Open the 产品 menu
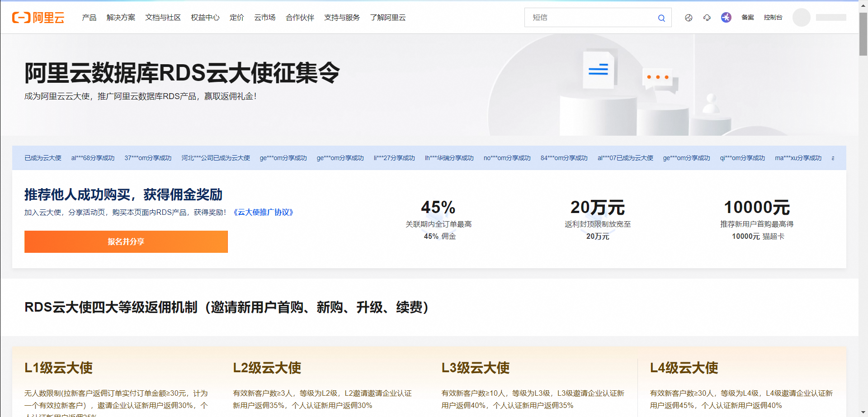Screen dimensions: 868x417 pyautogui.click(x=89, y=18)
